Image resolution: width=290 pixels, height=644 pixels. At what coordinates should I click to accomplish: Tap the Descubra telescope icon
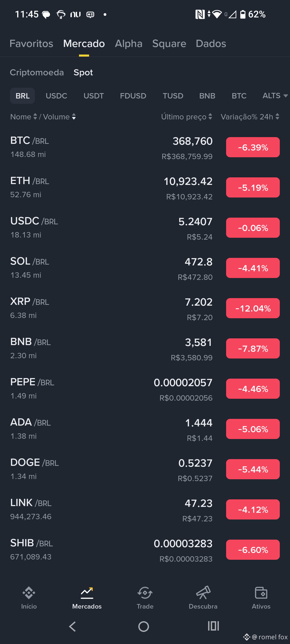[203, 593]
